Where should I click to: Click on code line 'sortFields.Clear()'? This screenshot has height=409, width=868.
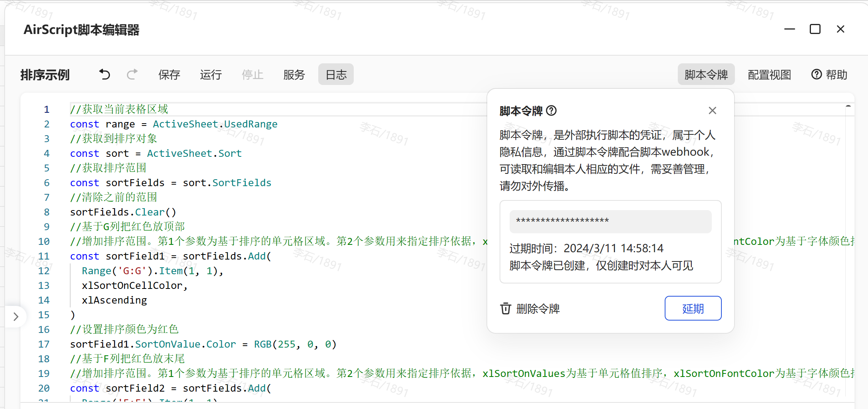[x=123, y=212]
